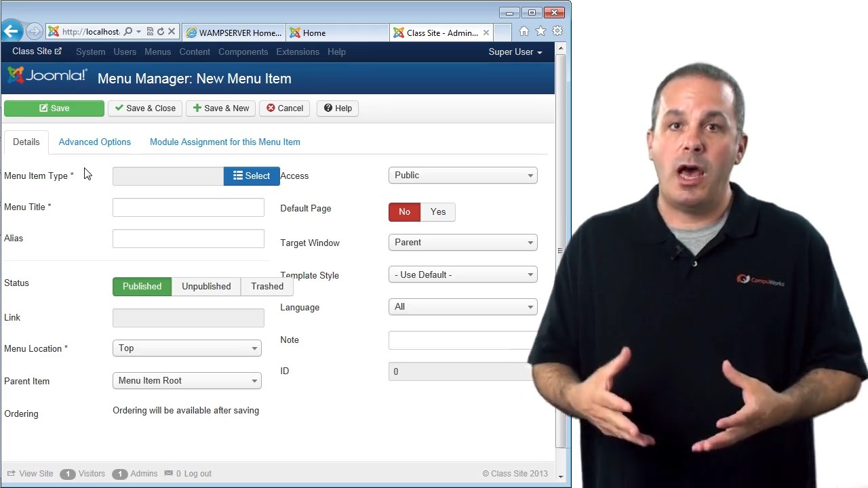Viewport: 868px width, 488px height.
Task: Expand the Super User dropdown
Action: [x=515, y=52]
